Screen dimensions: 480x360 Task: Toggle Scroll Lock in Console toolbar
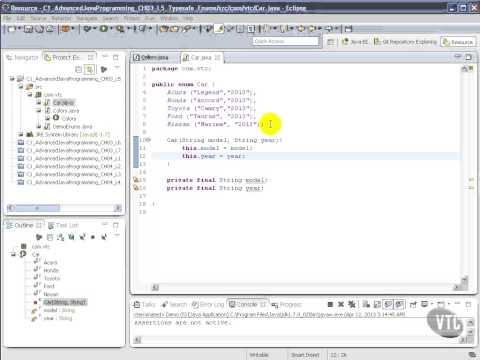click(377, 304)
